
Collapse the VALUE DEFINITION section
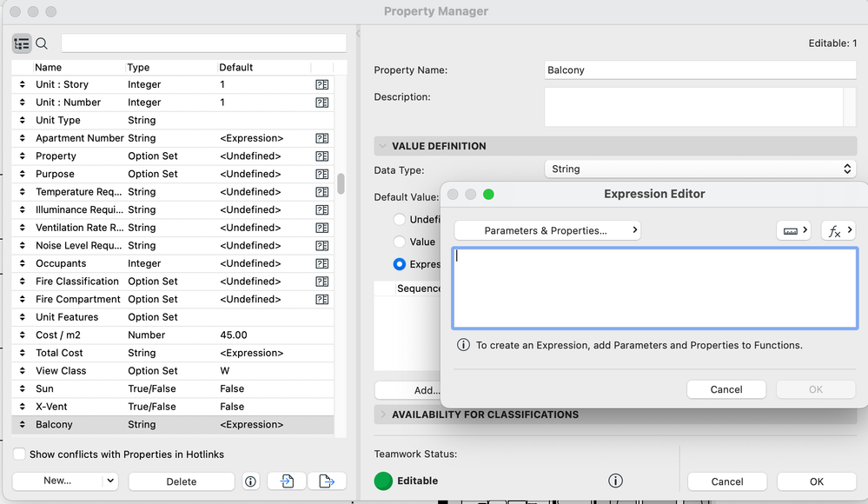pyautogui.click(x=382, y=146)
